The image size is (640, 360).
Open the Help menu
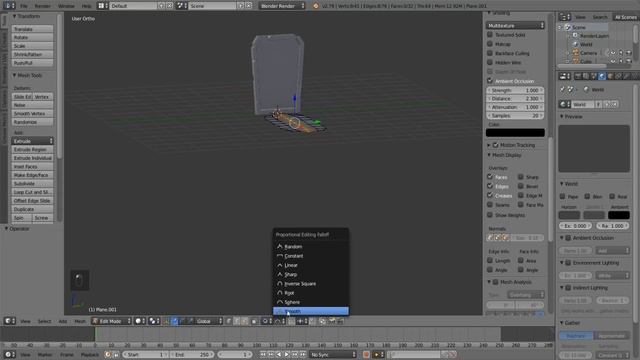pyautogui.click(x=86, y=6)
